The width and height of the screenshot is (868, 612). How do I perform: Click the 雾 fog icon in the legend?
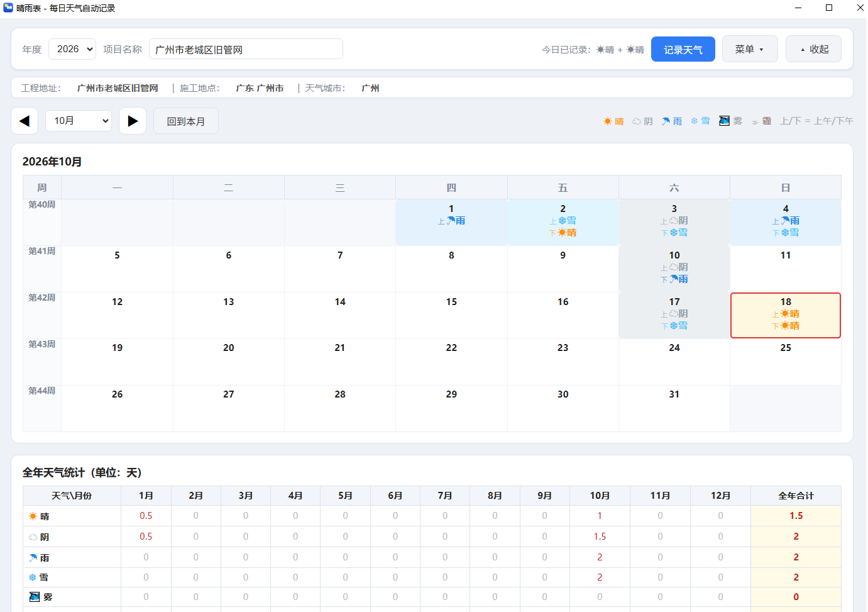click(724, 121)
